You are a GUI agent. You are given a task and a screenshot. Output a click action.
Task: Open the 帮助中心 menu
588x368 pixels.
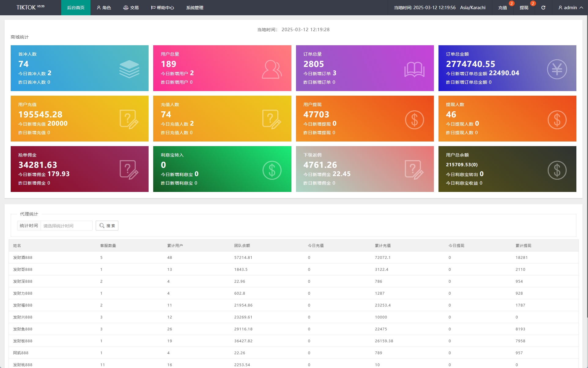162,8
